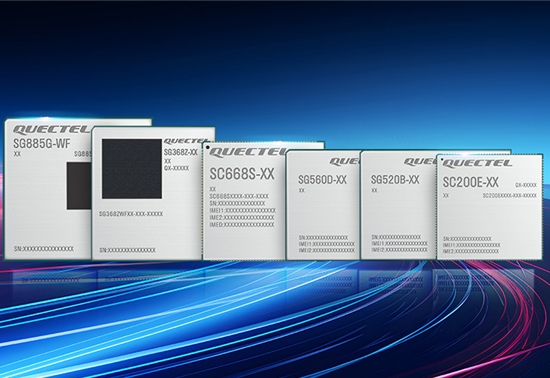Click the QX-XXXXX text on SC200E-XX module
This screenshot has height=378, width=550.
526,185
